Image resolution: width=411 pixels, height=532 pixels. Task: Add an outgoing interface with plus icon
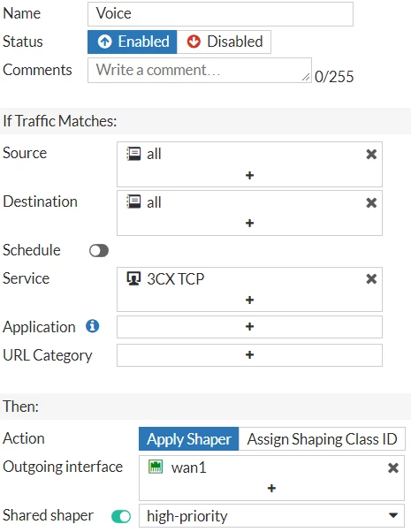click(x=271, y=488)
